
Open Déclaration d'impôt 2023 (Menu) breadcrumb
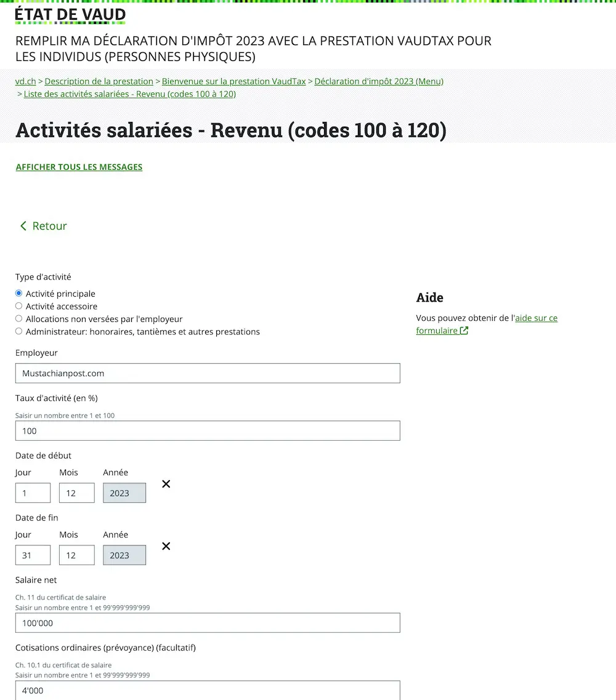[x=379, y=81]
